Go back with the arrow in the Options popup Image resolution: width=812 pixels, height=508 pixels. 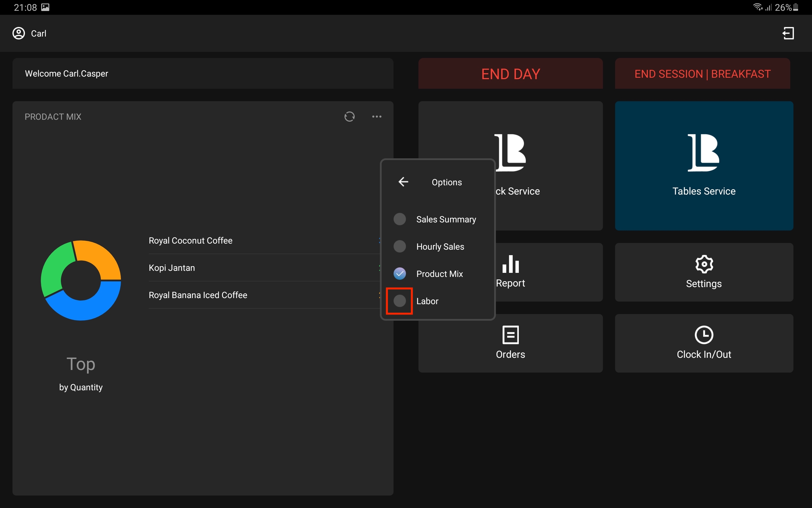[403, 182]
